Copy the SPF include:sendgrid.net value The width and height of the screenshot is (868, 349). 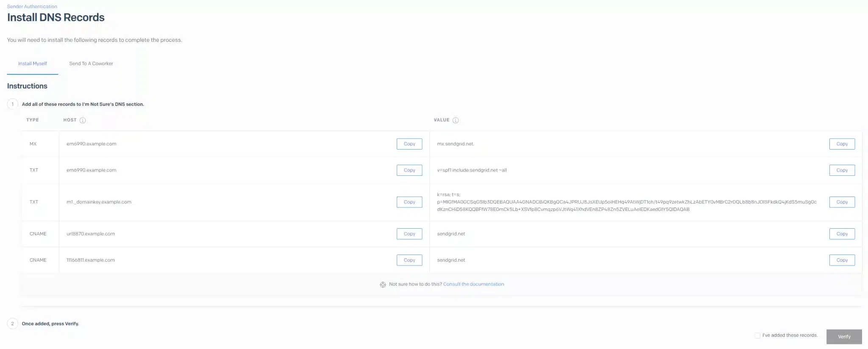click(842, 170)
